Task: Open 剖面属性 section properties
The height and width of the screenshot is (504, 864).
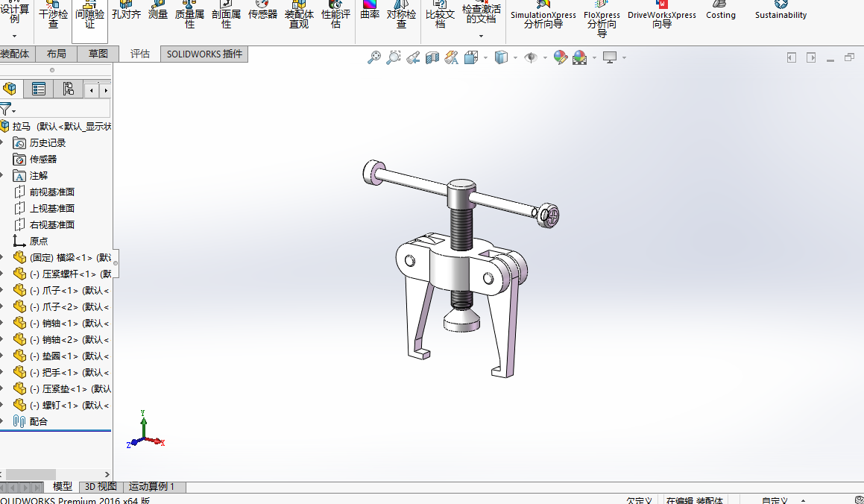Action: pyautogui.click(x=226, y=15)
